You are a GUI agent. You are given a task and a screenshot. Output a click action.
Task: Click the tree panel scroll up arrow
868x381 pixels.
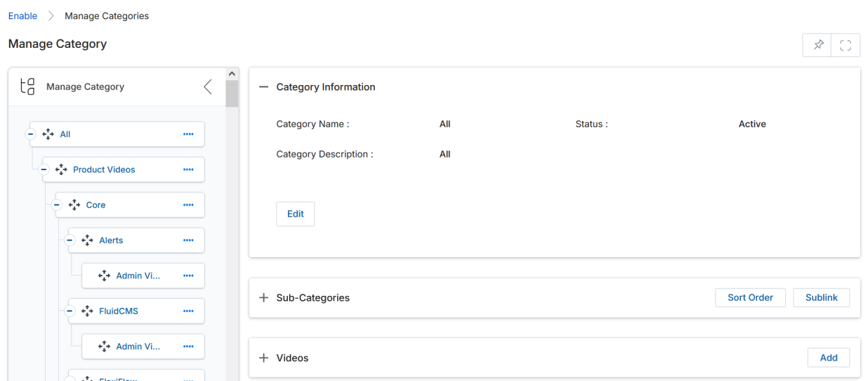coord(232,73)
